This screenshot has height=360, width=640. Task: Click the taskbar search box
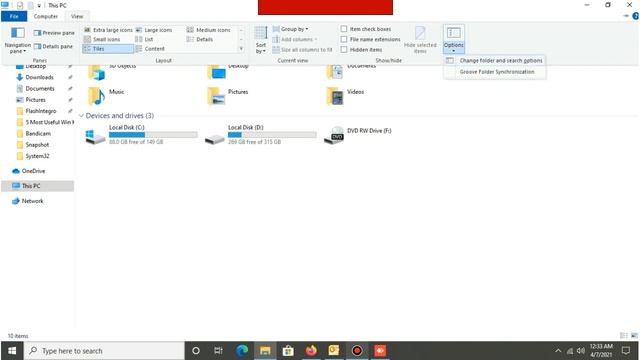105,351
